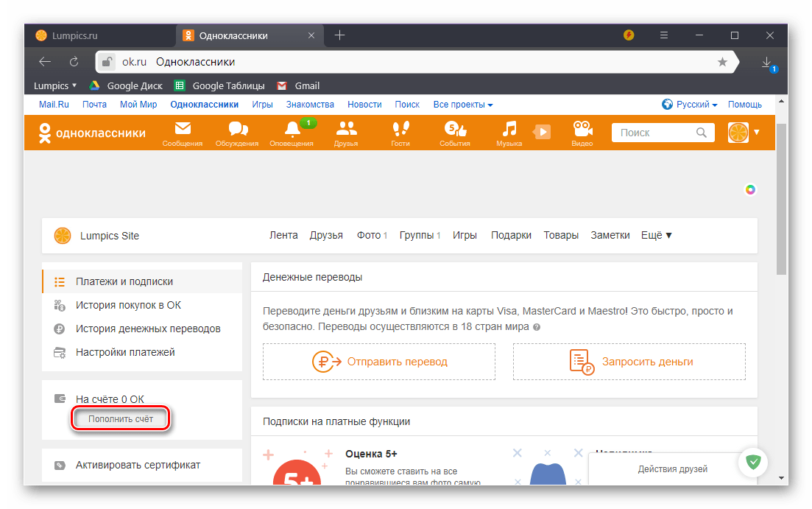Expand the Ещё dropdown on the profile bar
Image resolution: width=812 pixels, height=509 pixels.
654,235
